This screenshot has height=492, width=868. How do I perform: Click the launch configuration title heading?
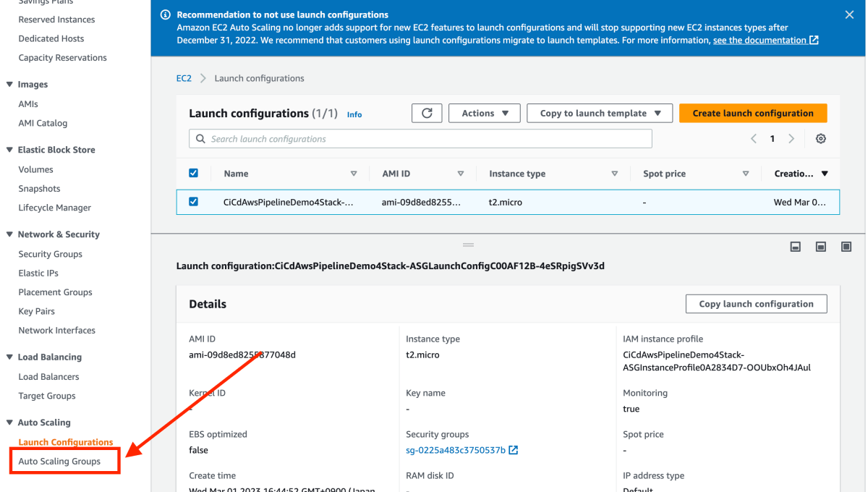tap(391, 266)
